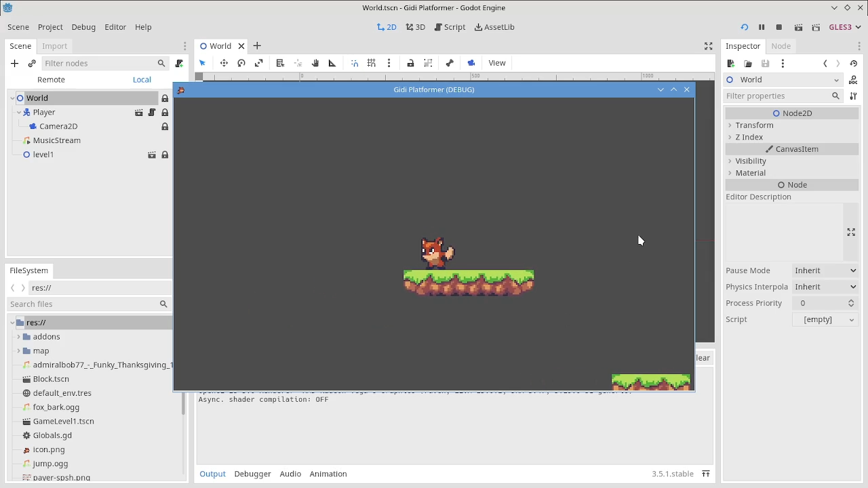Screen dimensions: 868x488
Task: Enable grid snapping
Action: click(x=371, y=62)
